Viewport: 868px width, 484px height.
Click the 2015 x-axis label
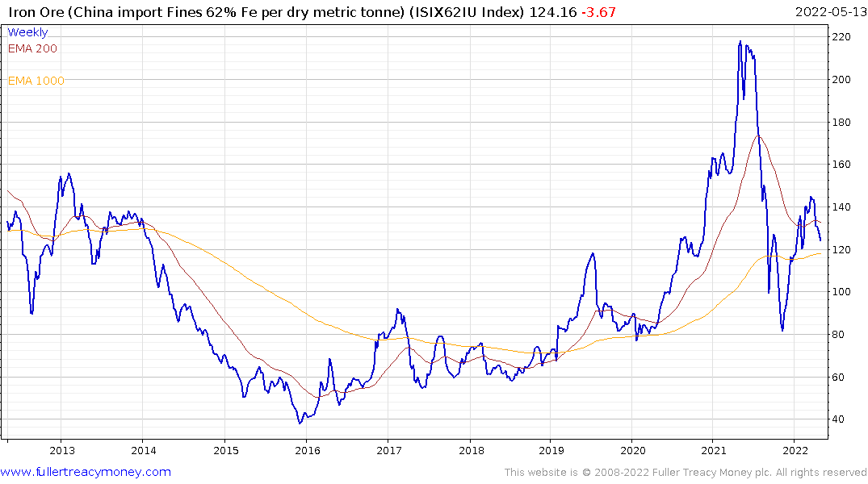226,450
